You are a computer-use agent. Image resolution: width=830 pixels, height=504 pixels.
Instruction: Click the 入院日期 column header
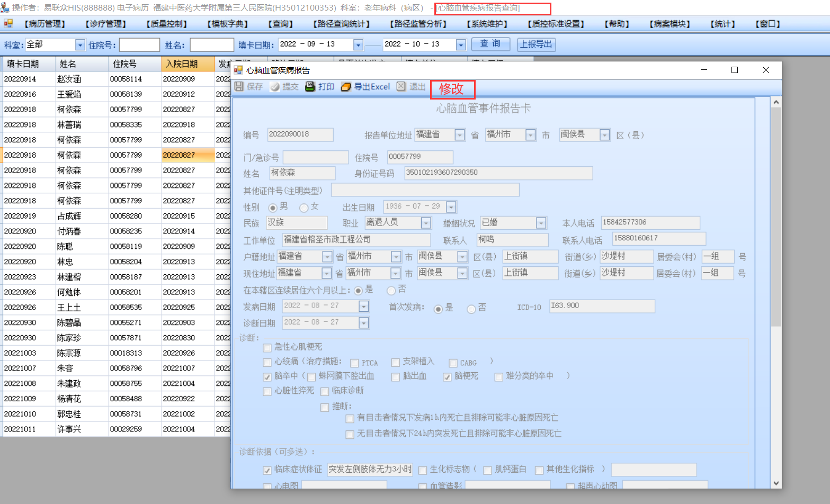(x=188, y=64)
